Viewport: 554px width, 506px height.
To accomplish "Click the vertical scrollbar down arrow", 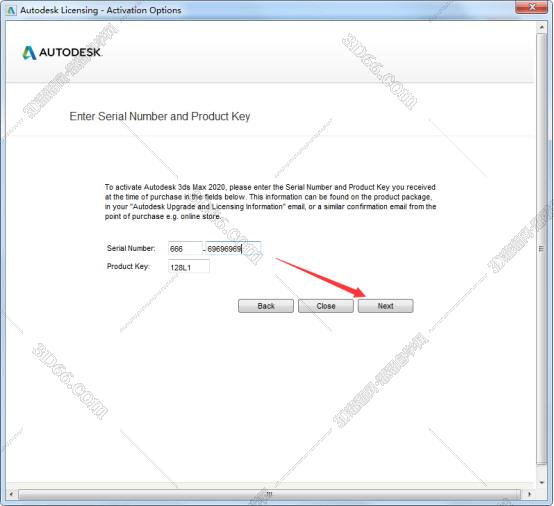I will pos(542,482).
